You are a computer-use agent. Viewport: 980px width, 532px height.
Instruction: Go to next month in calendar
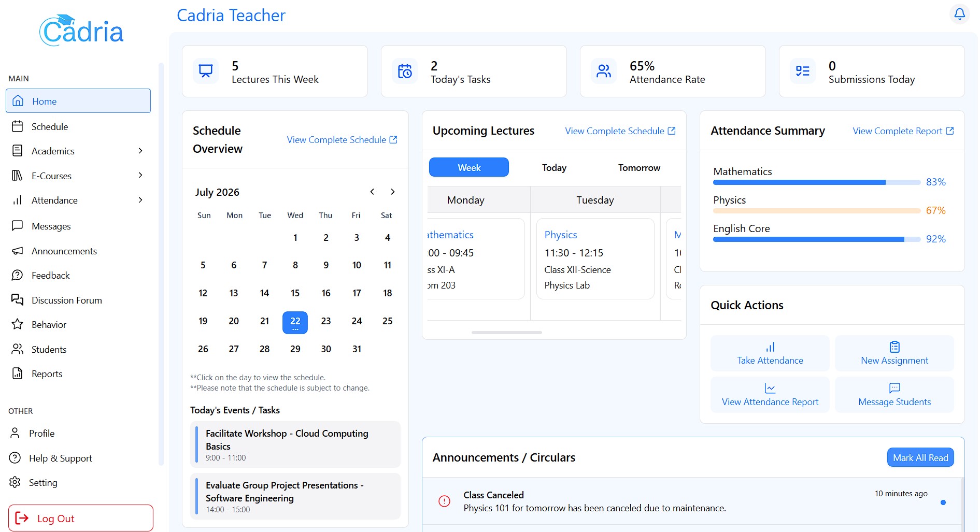coord(393,192)
